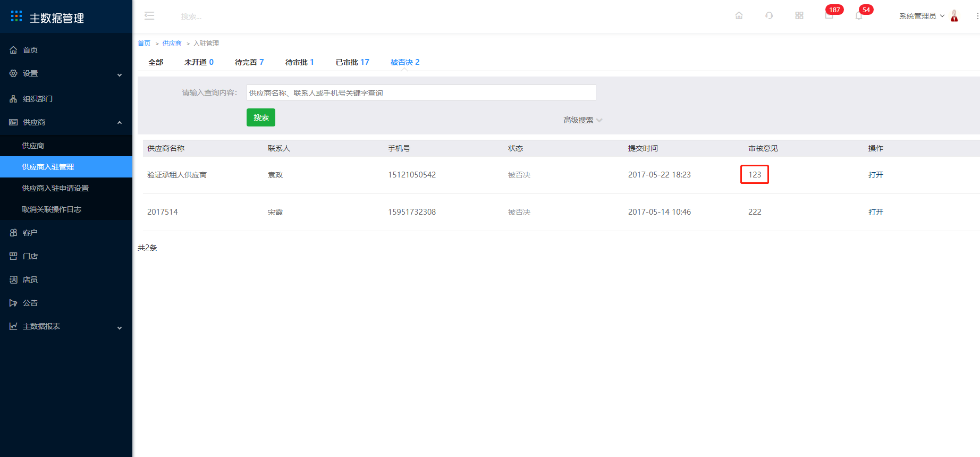Click the green 搜索 button
Image resolution: width=980 pixels, height=457 pixels.
(261, 117)
